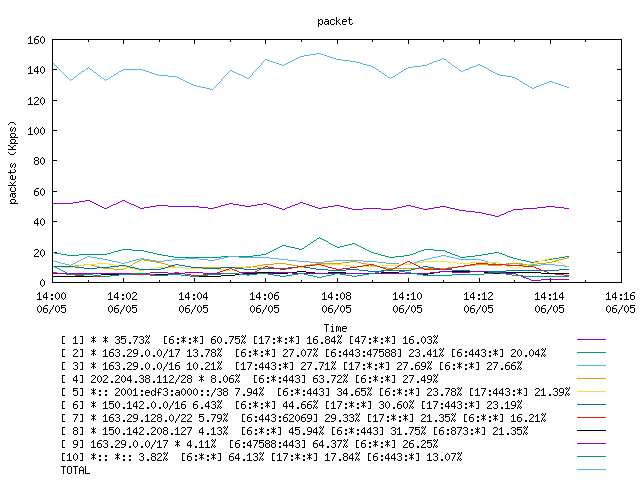This screenshot has height=480, width=640.
Task: Click the dark blue swatch for entry [6]
Action: click(591, 405)
